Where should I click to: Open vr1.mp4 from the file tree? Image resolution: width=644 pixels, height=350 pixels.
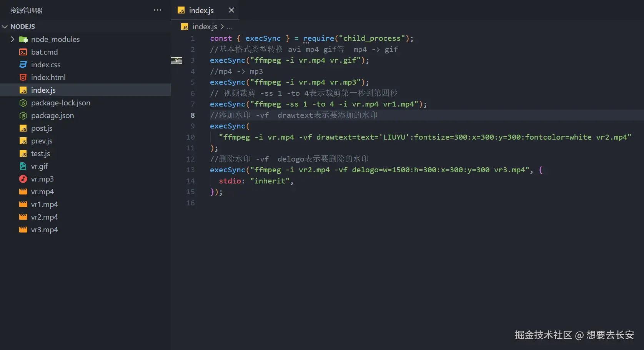[x=44, y=204]
